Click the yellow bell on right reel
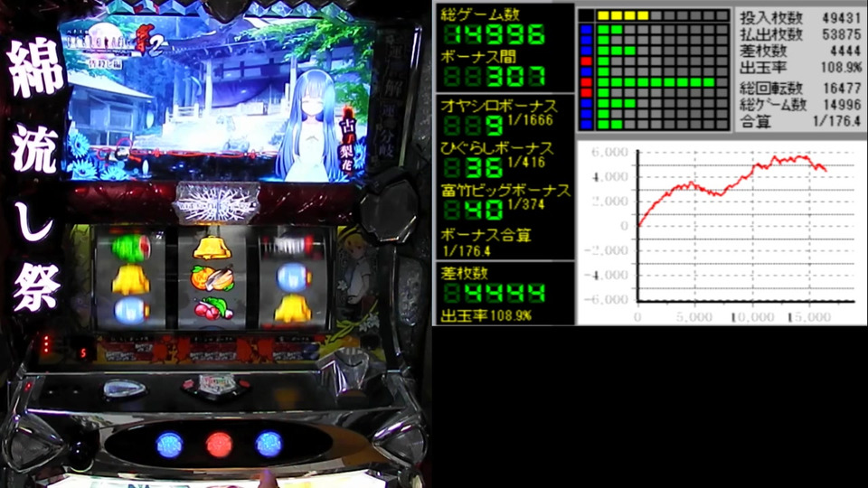 click(x=293, y=308)
